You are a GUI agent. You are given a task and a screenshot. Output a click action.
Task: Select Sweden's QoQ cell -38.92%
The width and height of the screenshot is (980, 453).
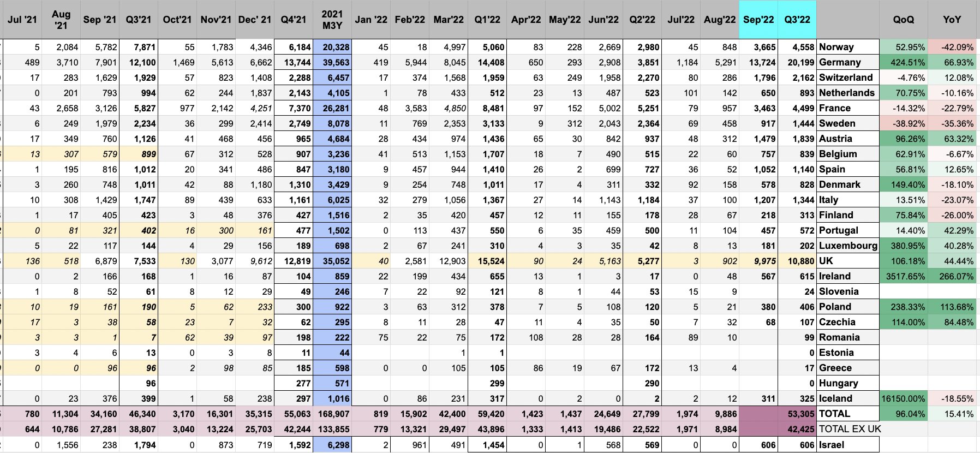click(903, 123)
